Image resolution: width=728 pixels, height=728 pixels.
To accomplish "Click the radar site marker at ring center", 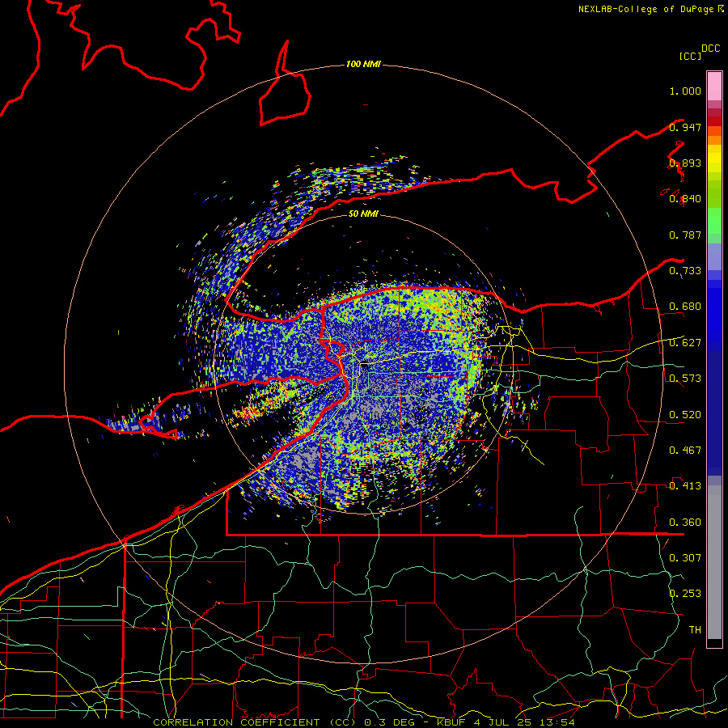I will point(365,366).
